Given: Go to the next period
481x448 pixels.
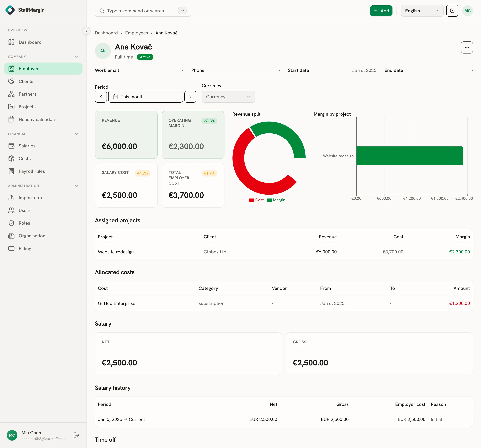Looking at the screenshot, I should tap(190, 97).
